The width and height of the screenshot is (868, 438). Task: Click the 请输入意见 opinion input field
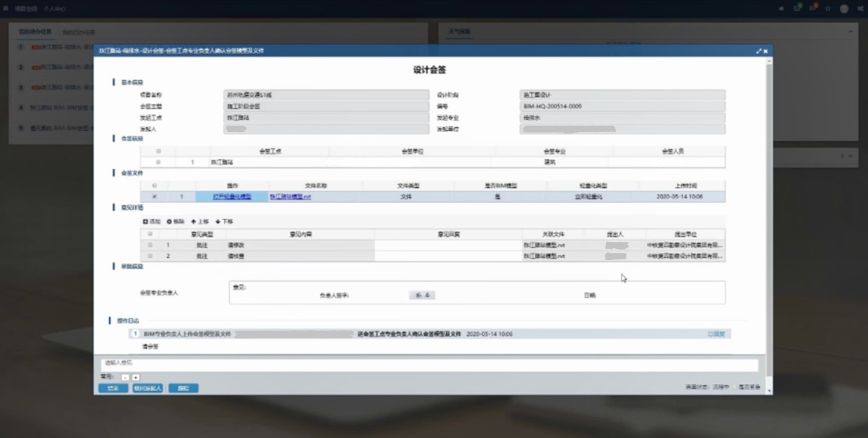[430, 365]
